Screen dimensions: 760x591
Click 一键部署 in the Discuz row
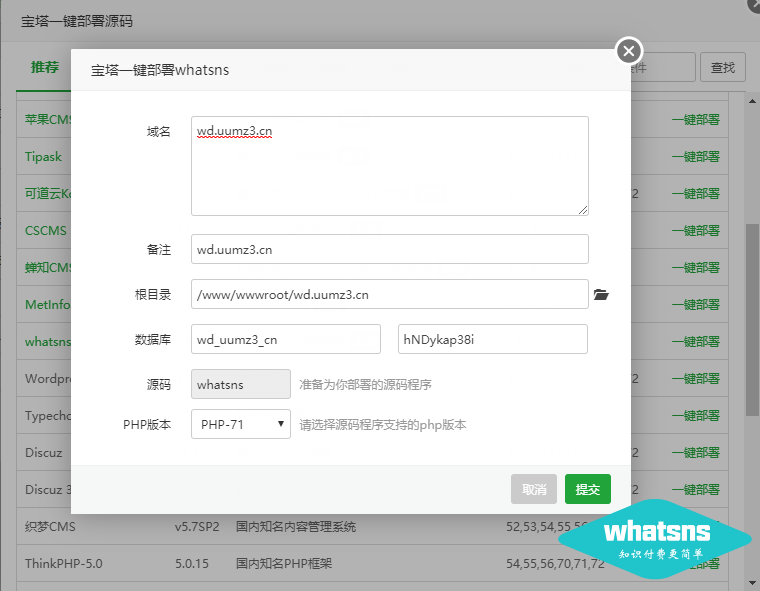pyautogui.click(x=696, y=452)
